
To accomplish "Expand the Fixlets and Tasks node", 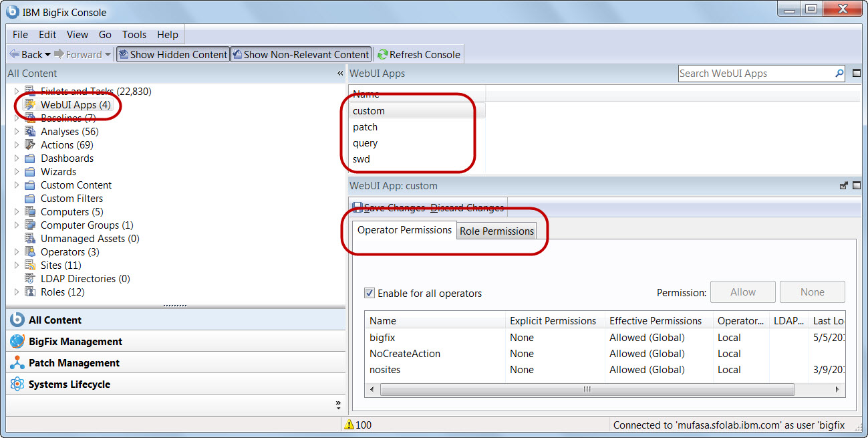I will 17,91.
